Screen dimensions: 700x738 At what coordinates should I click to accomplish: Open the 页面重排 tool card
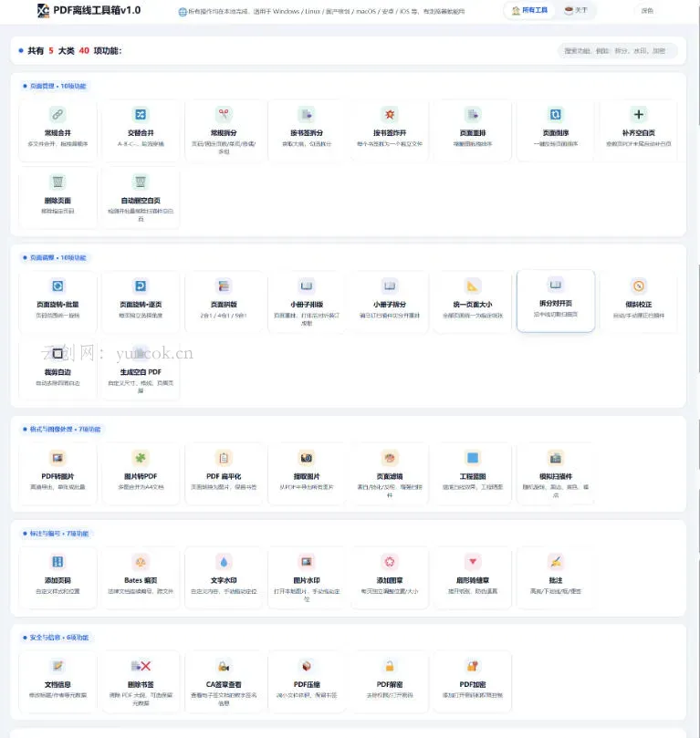click(473, 130)
